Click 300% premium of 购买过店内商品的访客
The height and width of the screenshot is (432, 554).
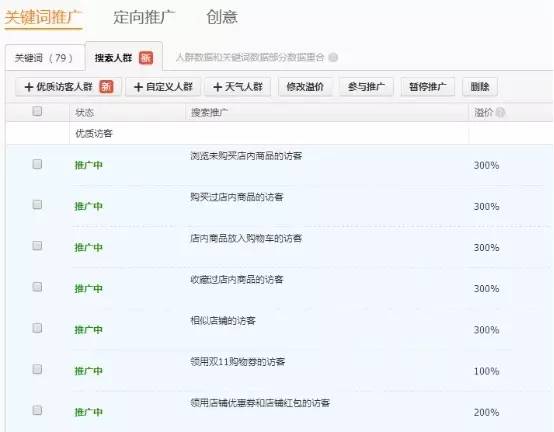486,206
